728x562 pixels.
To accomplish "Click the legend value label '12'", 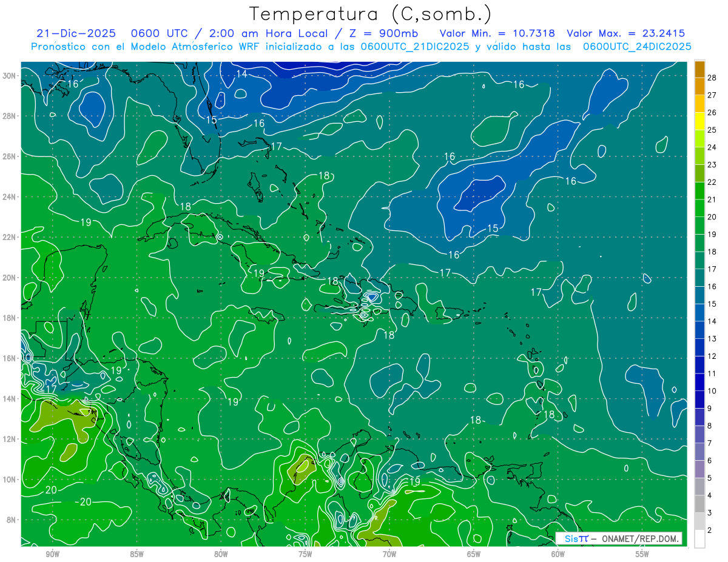I will (x=712, y=356).
